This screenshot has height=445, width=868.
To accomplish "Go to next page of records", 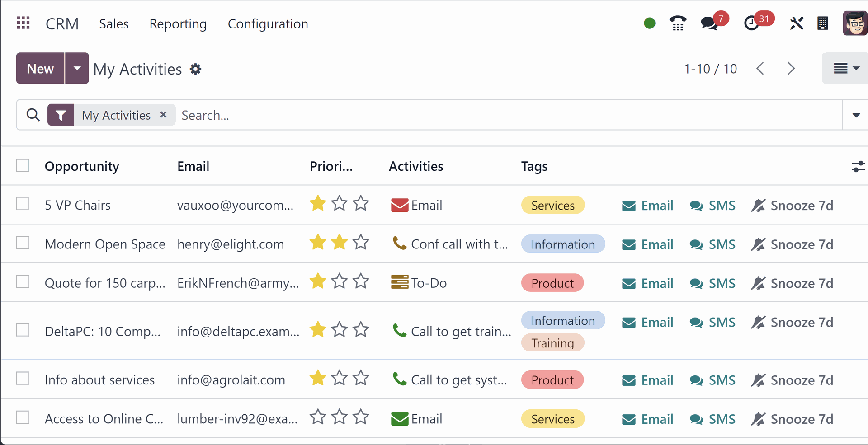I will point(791,69).
